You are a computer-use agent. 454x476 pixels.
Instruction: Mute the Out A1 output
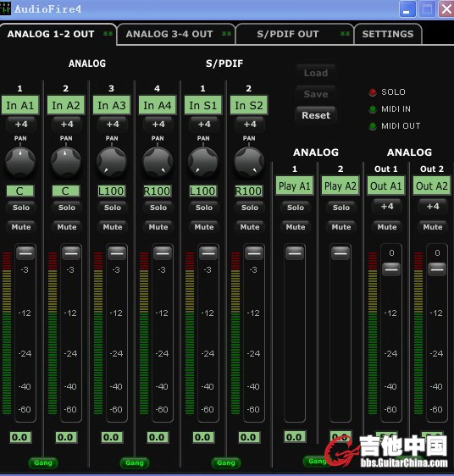coord(387,227)
